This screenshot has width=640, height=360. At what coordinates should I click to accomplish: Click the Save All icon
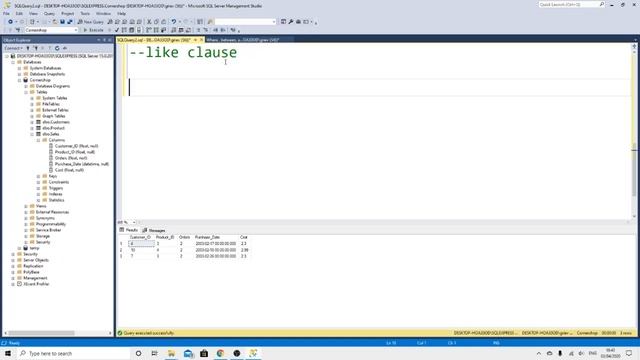point(70,22)
